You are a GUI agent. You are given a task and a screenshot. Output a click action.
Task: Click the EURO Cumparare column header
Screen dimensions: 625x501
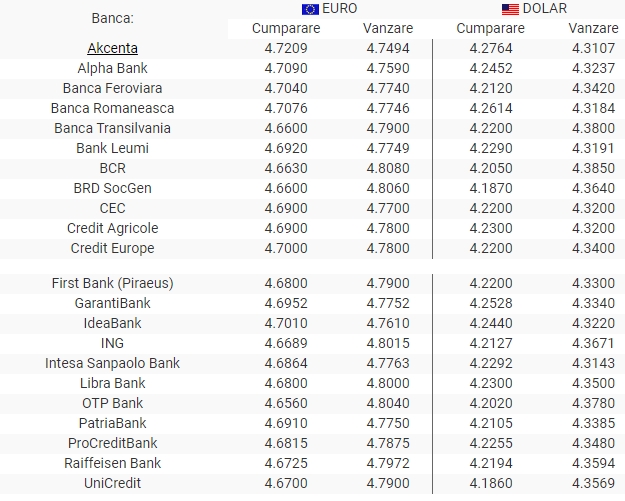point(286,28)
